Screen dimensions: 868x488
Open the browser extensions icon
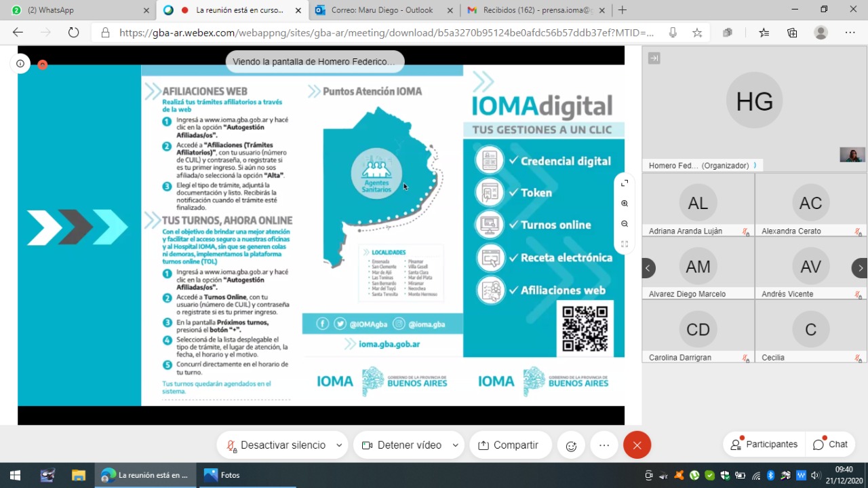(728, 33)
